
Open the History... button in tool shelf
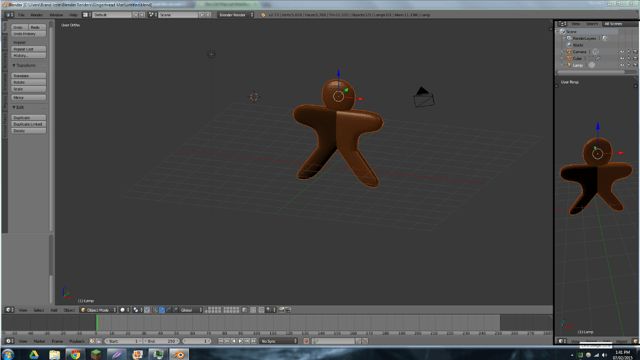[29, 55]
